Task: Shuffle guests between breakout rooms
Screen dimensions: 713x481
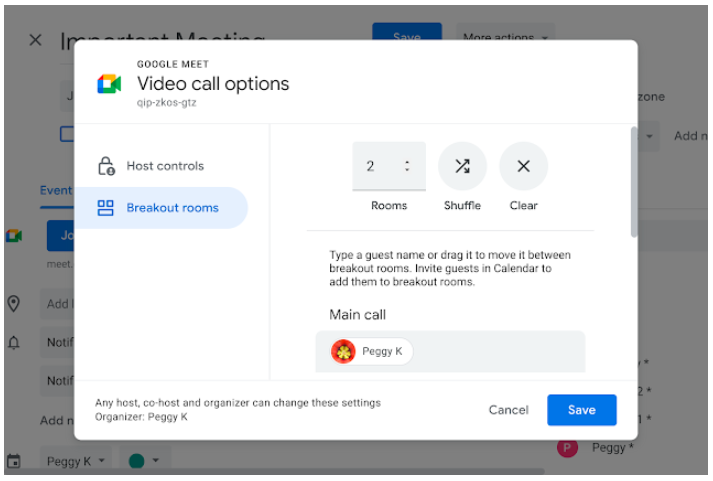Action: tap(462, 166)
